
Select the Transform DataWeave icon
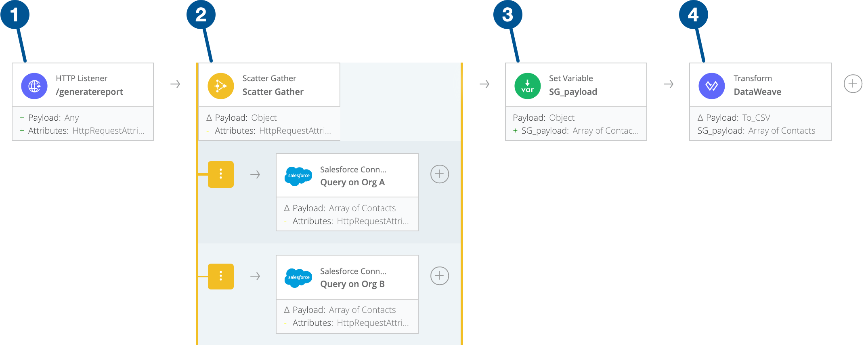tap(711, 86)
